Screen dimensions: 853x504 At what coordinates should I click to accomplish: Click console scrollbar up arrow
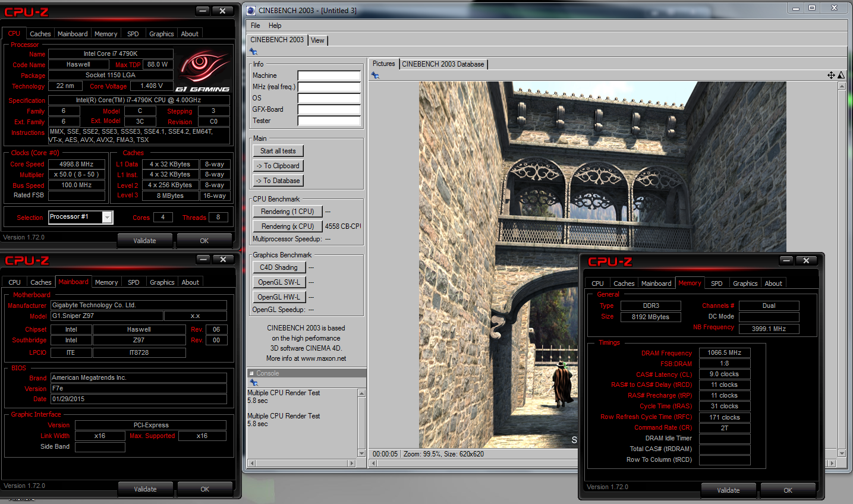361,393
